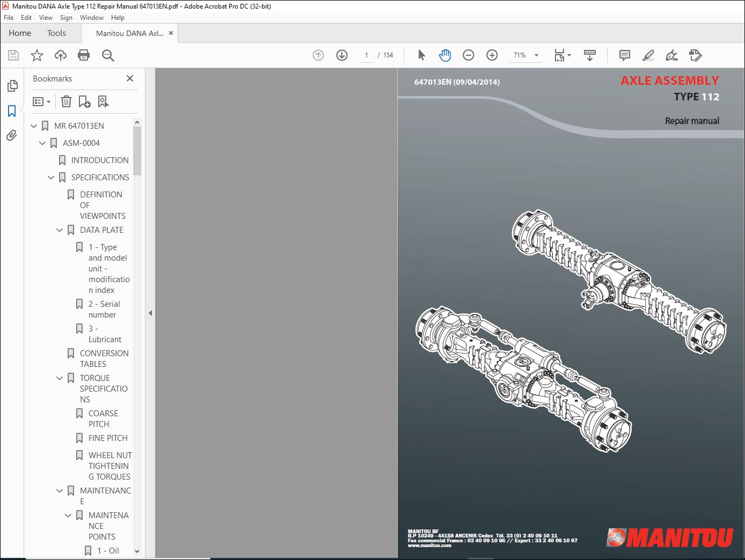Image resolution: width=745 pixels, height=560 pixels.
Task: Collapse the MAINTENANCE bookmark
Action: [x=60, y=491]
